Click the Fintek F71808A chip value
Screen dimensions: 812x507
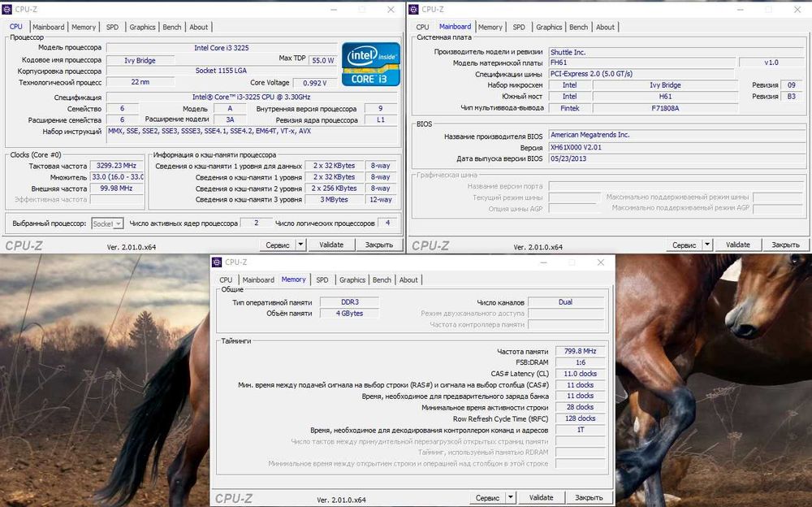[x=666, y=108]
